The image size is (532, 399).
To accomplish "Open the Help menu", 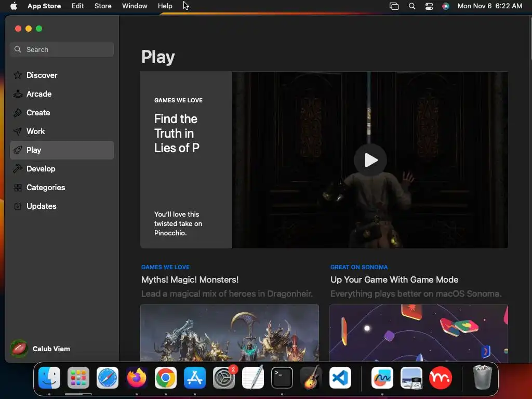I will (165, 6).
